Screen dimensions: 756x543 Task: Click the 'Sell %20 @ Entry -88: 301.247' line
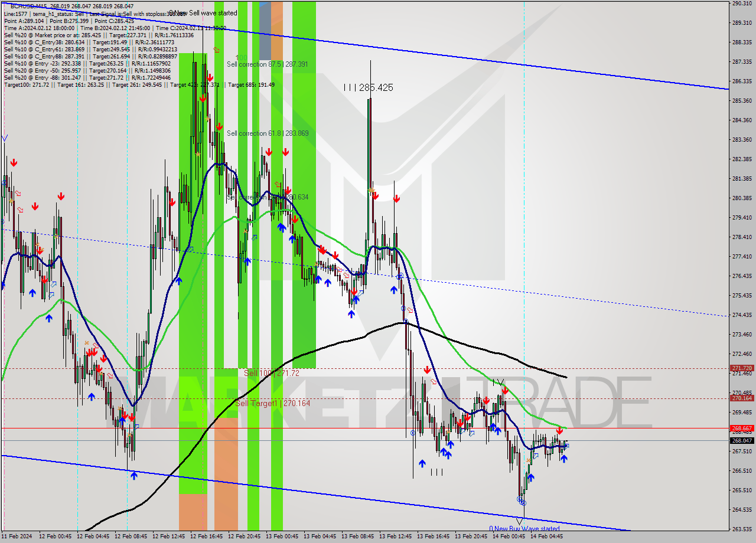pos(87,77)
